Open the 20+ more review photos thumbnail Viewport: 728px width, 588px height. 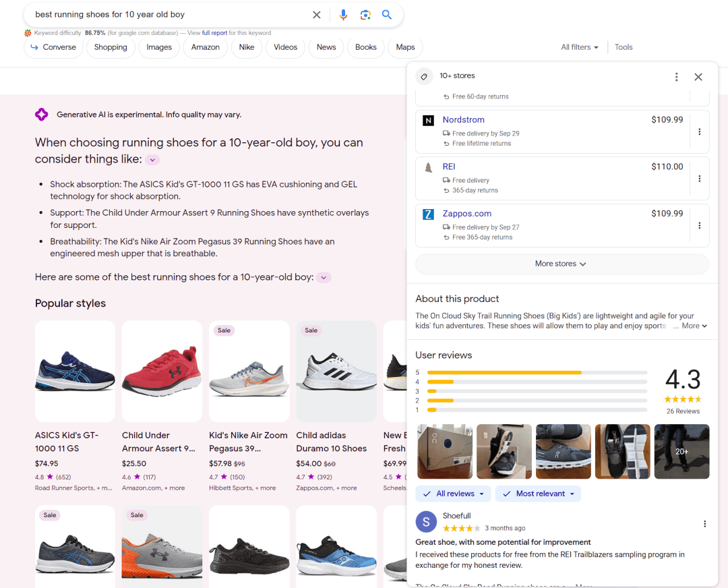[x=681, y=451]
